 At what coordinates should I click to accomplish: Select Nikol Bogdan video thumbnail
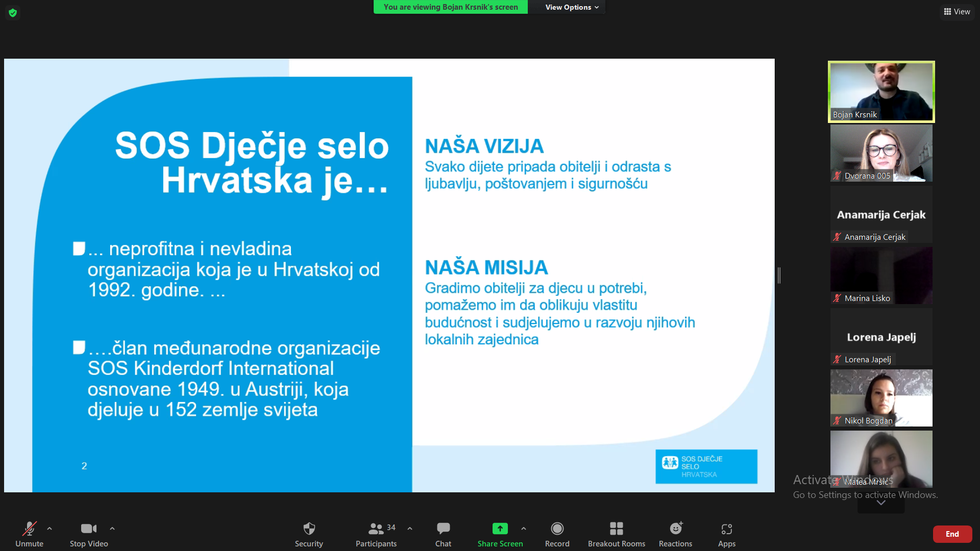click(x=881, y=398)
